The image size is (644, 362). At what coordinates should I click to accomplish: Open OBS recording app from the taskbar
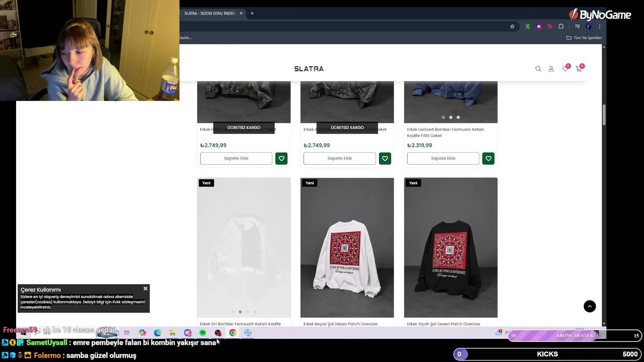coord(218,333)
